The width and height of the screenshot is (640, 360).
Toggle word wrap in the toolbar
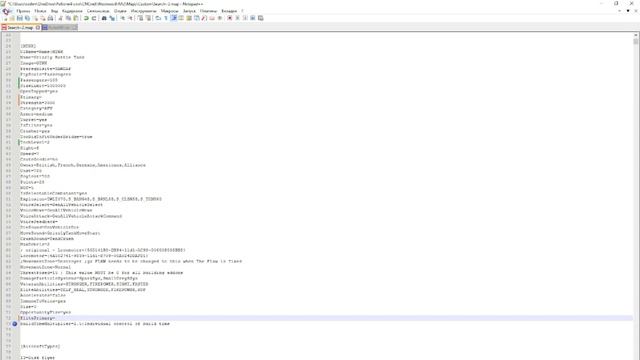[x=158, y=18]
